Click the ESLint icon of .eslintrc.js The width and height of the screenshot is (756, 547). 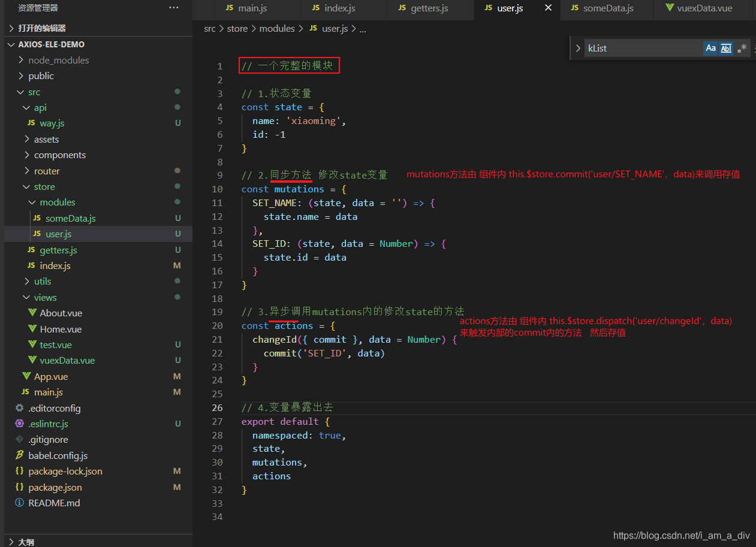coord(19,424)
